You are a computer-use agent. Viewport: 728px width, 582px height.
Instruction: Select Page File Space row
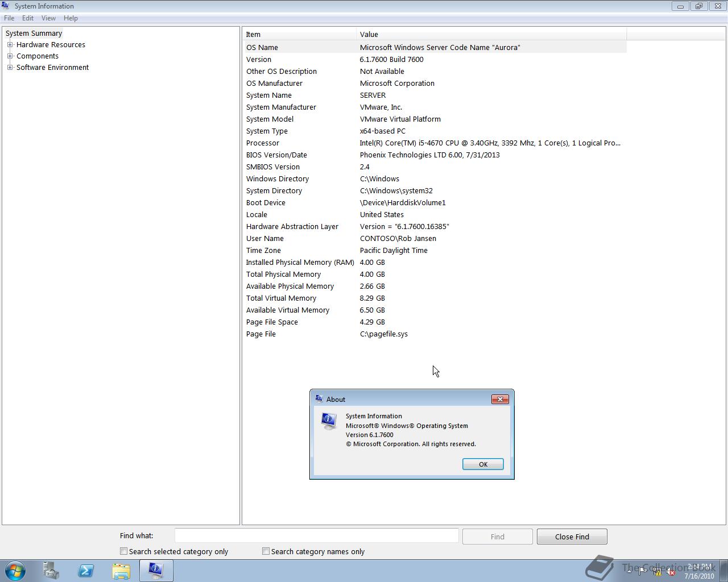point(435,322)
